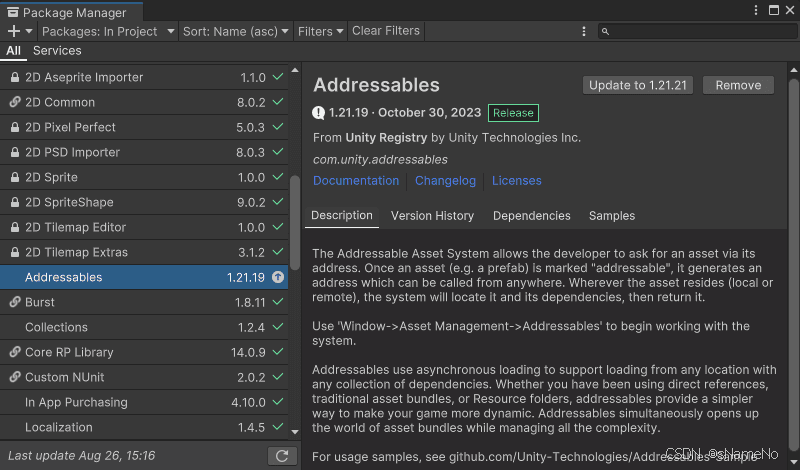
Task: Switch to the Description tab
Action: 341,215
